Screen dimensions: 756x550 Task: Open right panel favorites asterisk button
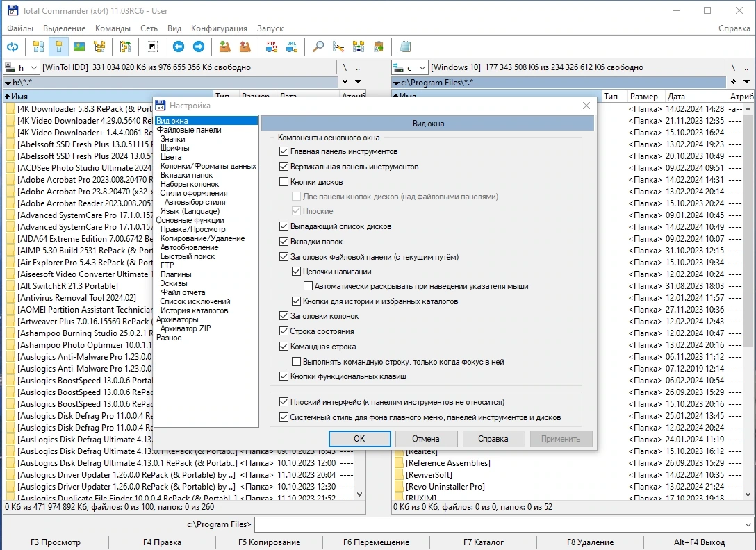[x=733, y=82]
